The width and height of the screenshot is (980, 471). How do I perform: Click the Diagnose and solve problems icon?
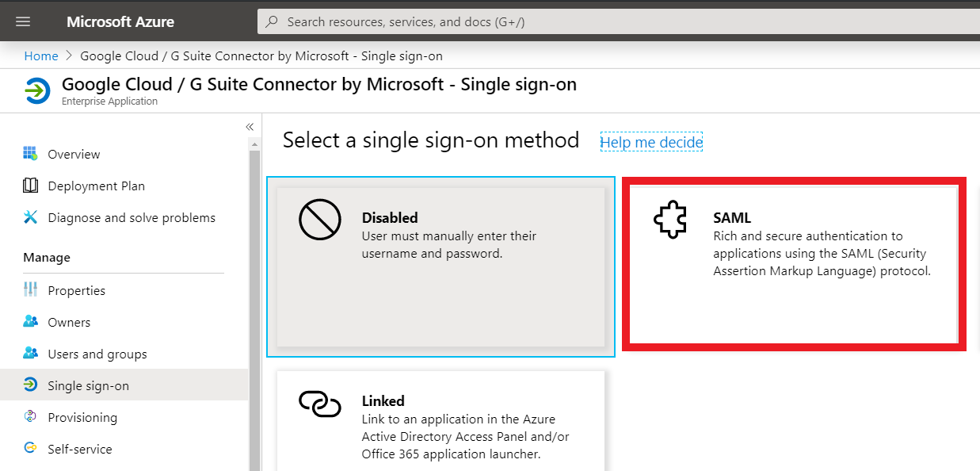coord(31,217)
